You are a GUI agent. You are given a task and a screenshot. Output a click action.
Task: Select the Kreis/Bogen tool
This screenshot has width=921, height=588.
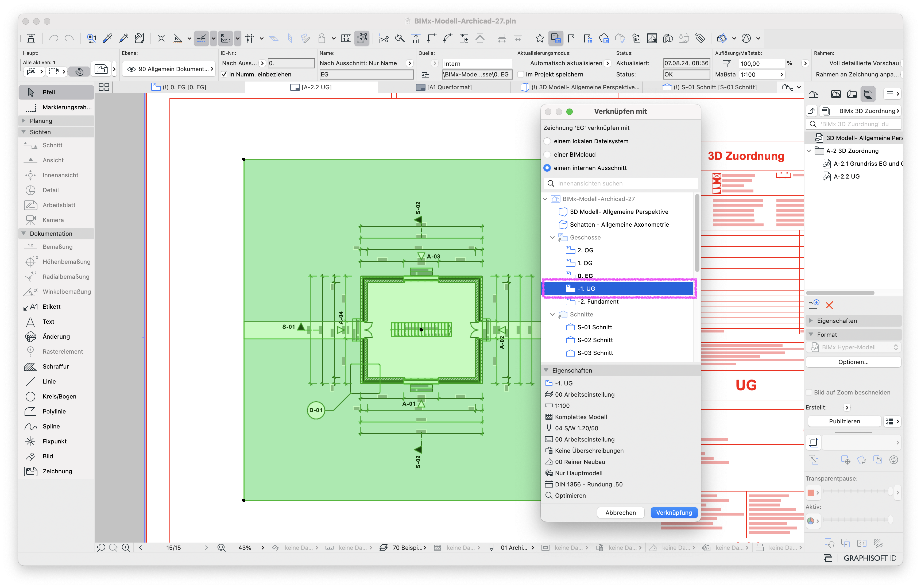[x=57, y=396]
